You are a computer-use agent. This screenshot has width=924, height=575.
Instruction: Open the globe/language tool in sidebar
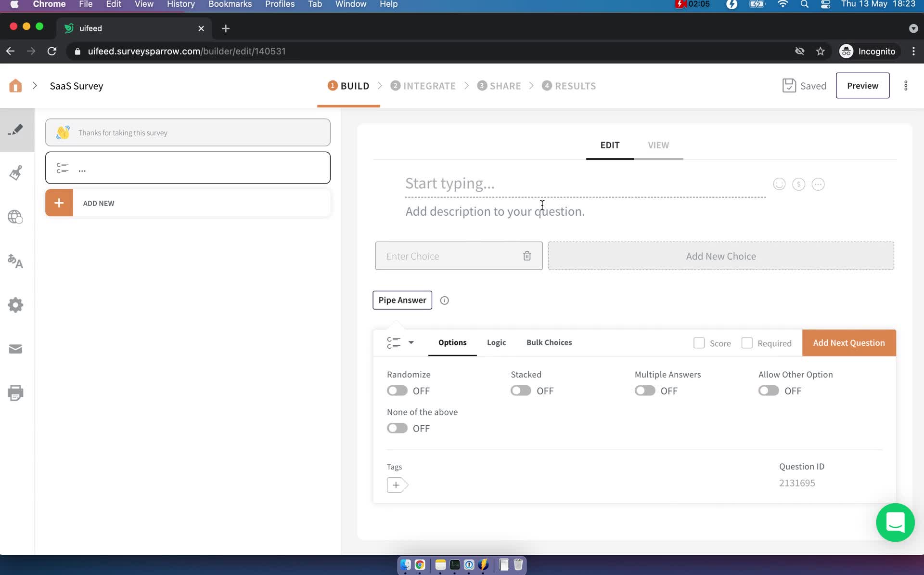pyautogui.click(x=16, y=217)
